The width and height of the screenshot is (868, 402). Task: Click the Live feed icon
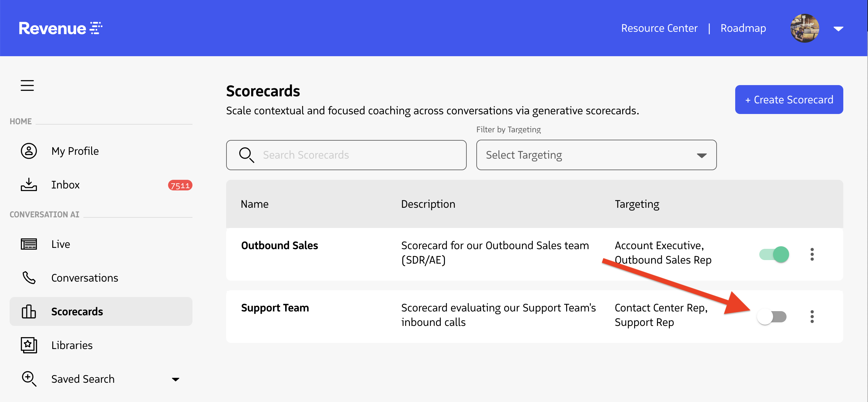tap(29, 244)
